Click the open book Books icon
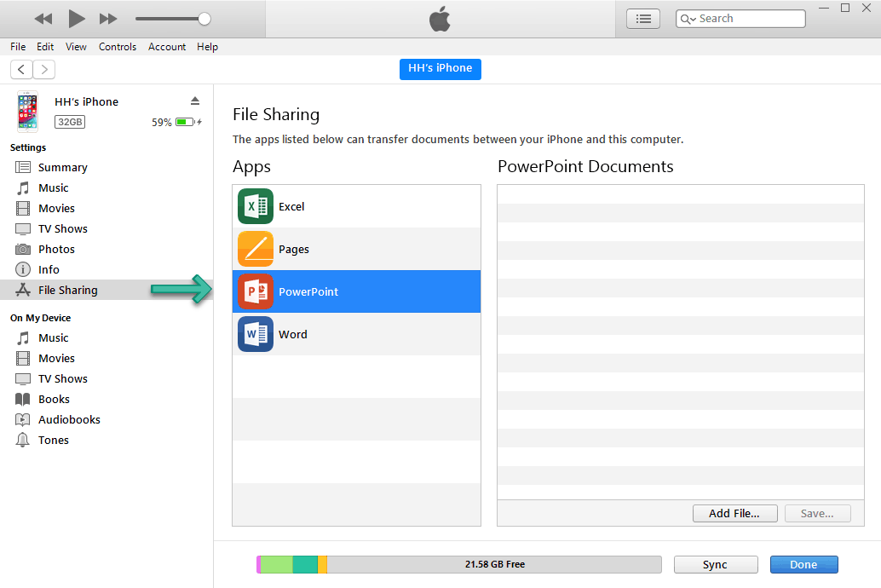 23,399
